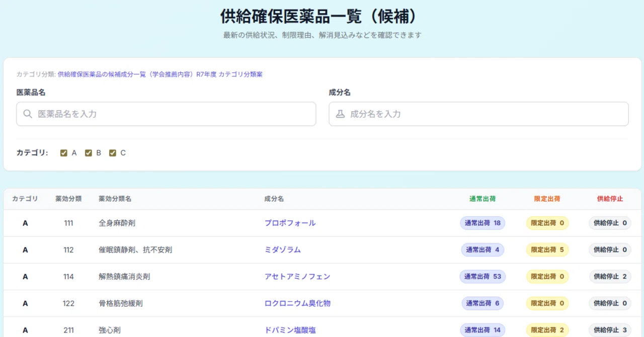Click the 強心剤 classification cell
The image size is (644, 337).
point(110,330)
